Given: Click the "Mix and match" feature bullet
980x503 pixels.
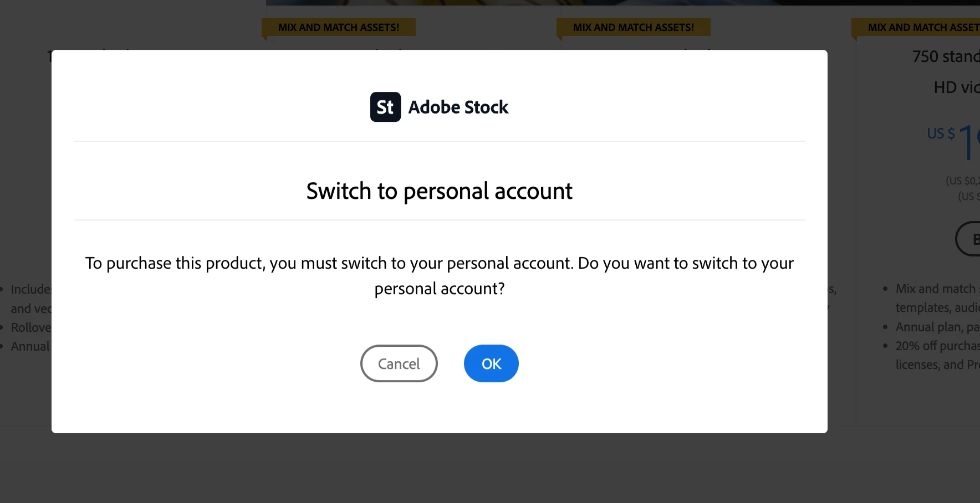Looking at the screenshot, I should click(x=936, y=289).
